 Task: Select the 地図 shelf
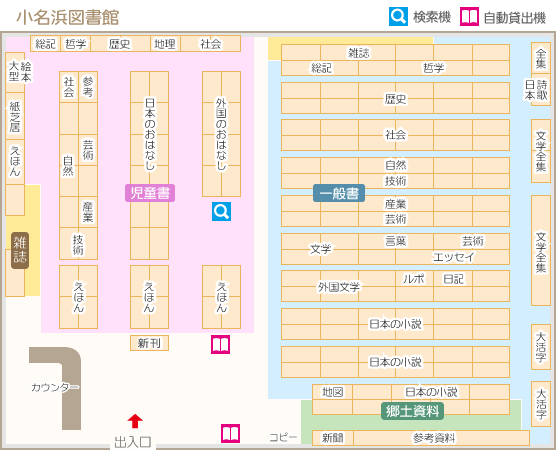tap(332, 392)
